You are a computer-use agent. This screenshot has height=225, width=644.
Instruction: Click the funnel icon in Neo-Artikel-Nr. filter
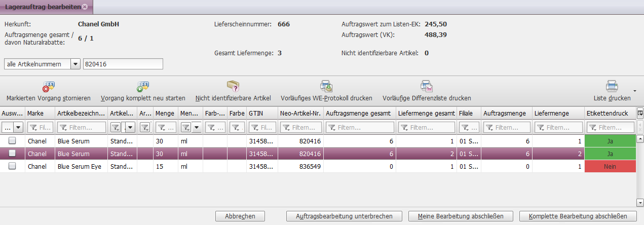point(286,127)
